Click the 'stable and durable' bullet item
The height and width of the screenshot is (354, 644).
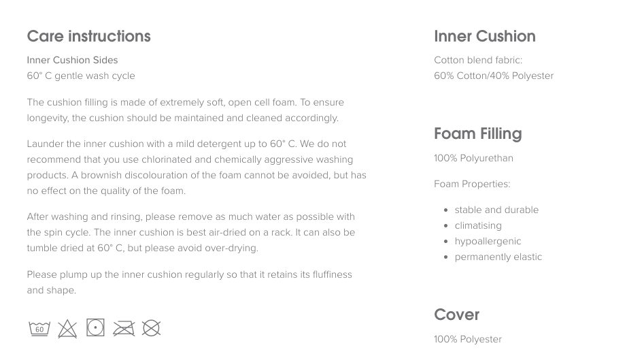pyautogui.click(x=496, y=210)
